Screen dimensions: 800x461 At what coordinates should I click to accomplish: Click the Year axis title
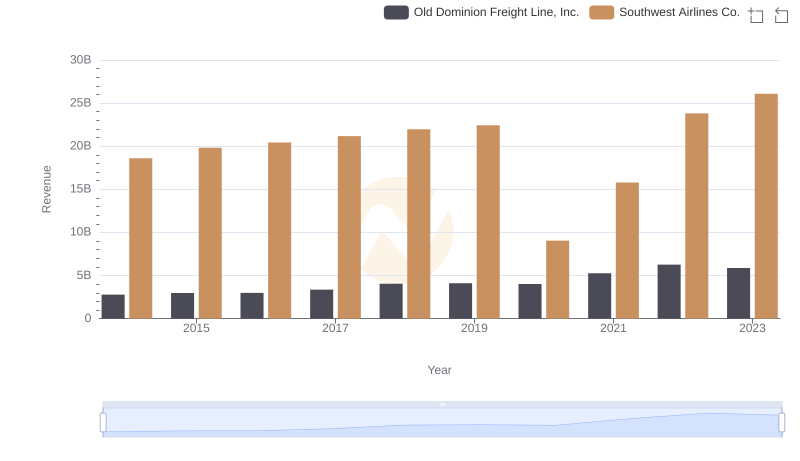coord(439,370)
